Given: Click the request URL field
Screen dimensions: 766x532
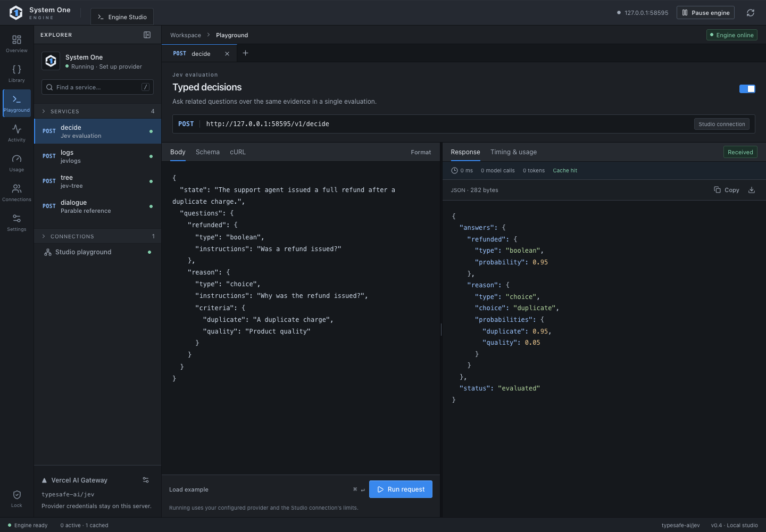Looking at the screenshot, I should pos(463,124).
